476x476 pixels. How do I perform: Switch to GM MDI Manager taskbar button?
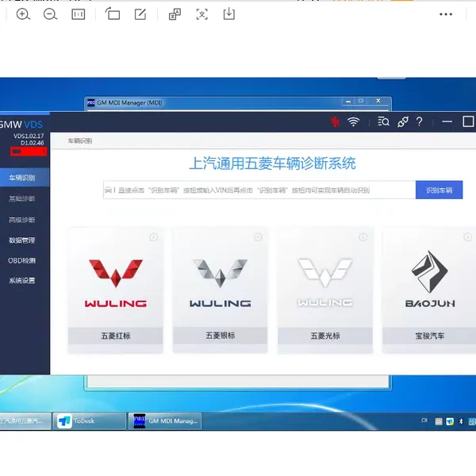click(x=164, y=421)
